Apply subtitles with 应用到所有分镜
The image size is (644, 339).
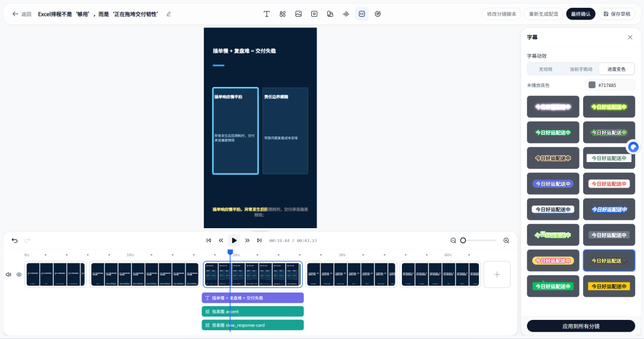pos(581,326)
